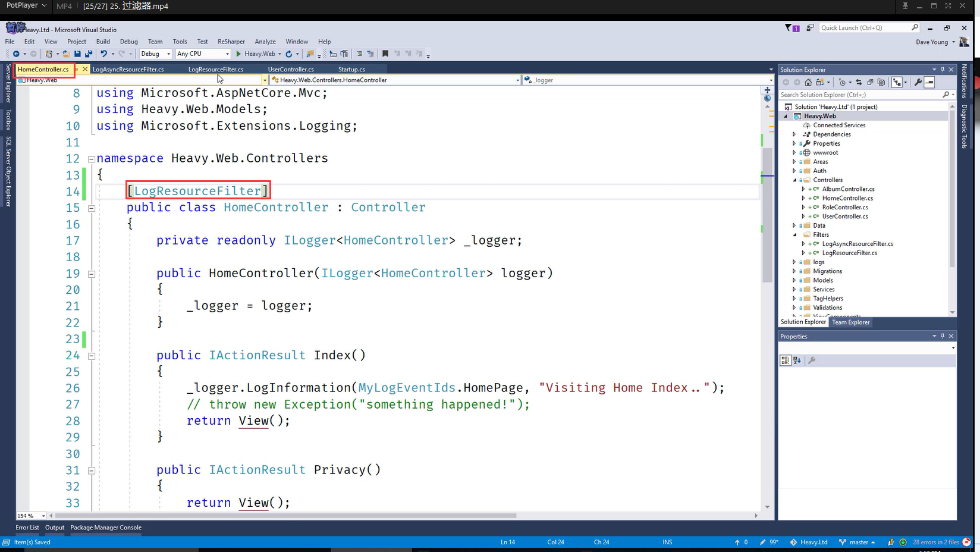
Task: Click notifications flag icon with badge 1
Action: point(791,28)
